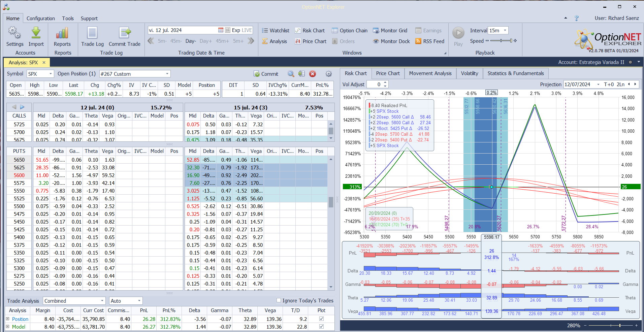Step back with the double-left arrow
This screenshot has height=332, width=644.
tap(151, 41)
